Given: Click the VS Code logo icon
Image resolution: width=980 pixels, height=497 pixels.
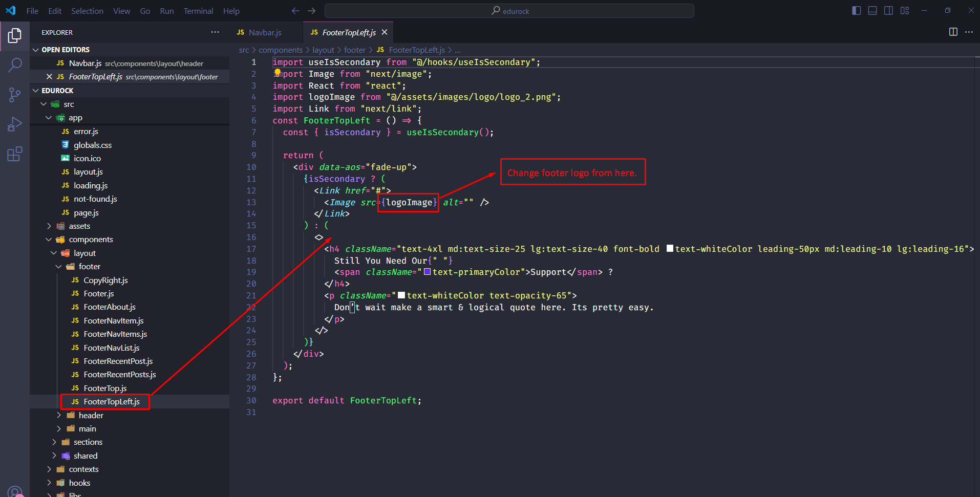Looking at the screenshot, I should (11, 10).
